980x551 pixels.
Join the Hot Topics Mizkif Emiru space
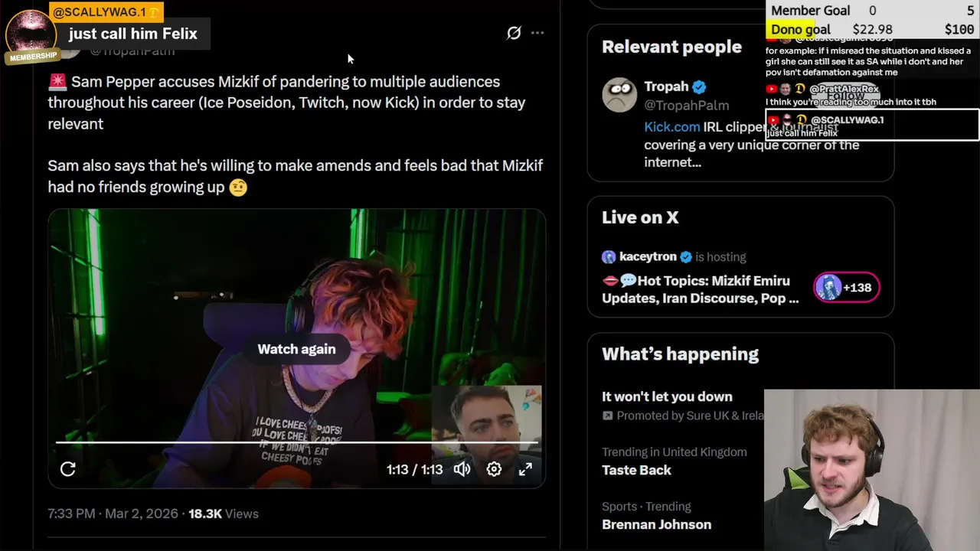coord(700,289)
